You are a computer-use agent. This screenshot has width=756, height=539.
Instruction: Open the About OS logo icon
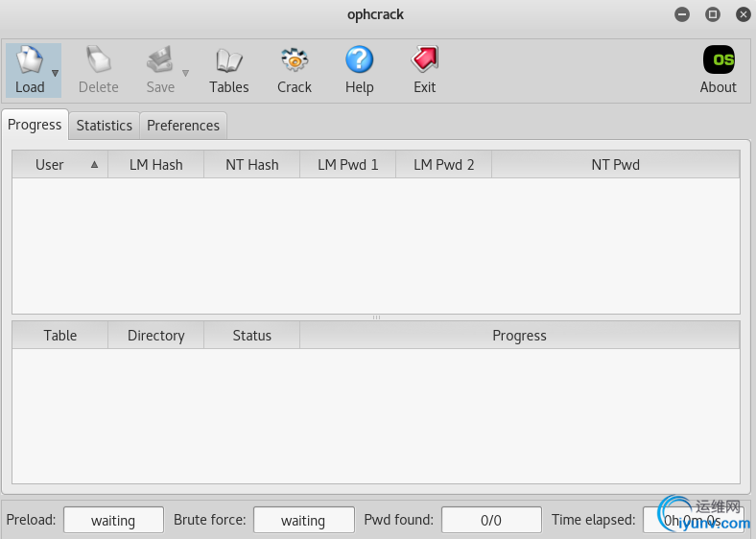point(719,59)
